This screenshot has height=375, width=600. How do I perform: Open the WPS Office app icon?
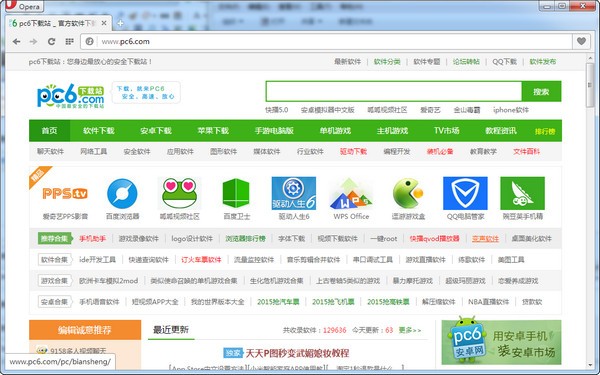pos(351,194)
